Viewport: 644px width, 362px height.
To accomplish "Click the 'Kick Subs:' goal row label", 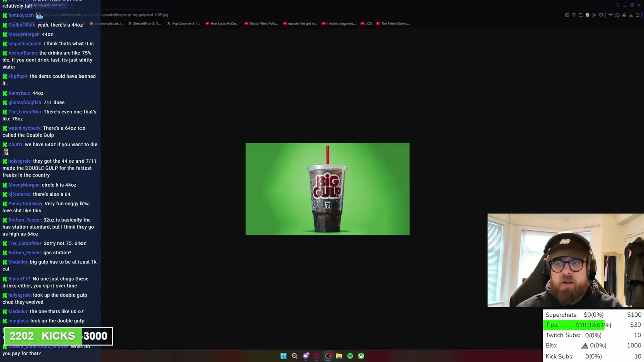I will point(559,356).
